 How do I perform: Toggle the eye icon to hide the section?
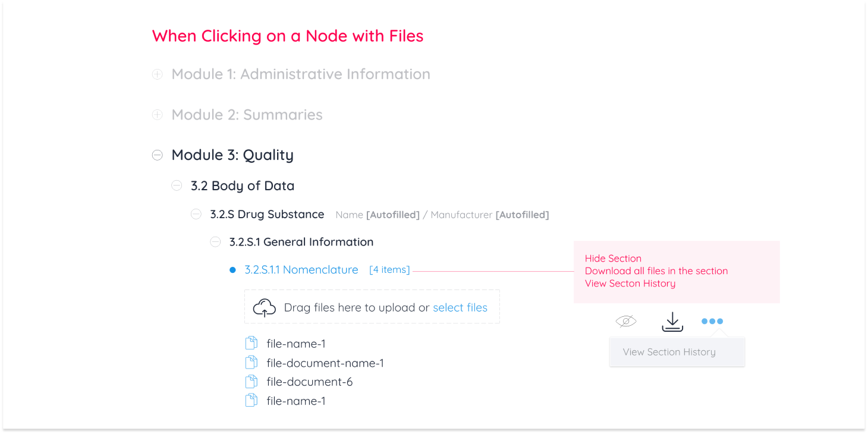coord(625,321)
